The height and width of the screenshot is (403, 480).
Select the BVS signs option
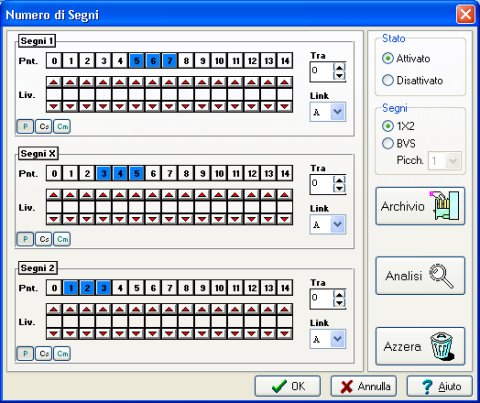pos(399,143)
